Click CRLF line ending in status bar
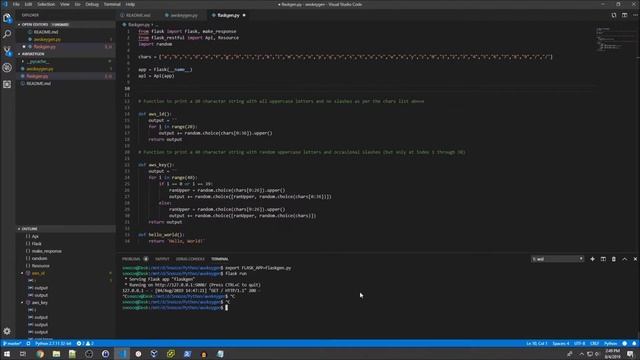The image size is (640, 360). click(x=594, y=343)
